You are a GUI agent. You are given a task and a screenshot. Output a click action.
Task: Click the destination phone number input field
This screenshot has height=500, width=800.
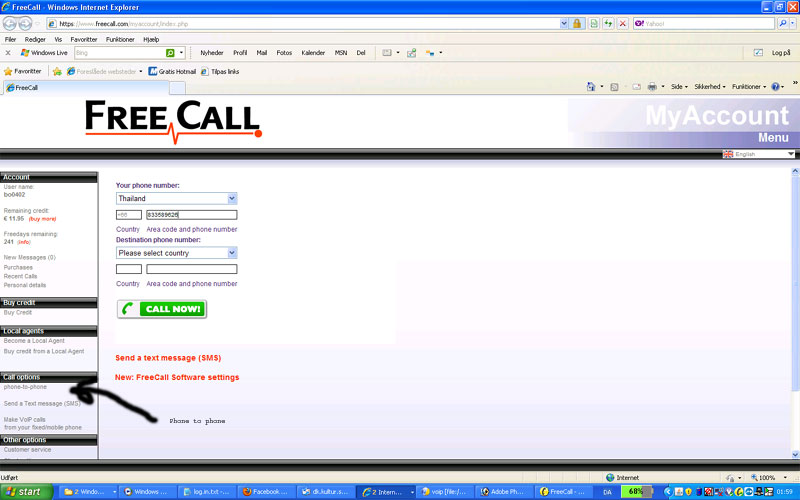[192, 269]
